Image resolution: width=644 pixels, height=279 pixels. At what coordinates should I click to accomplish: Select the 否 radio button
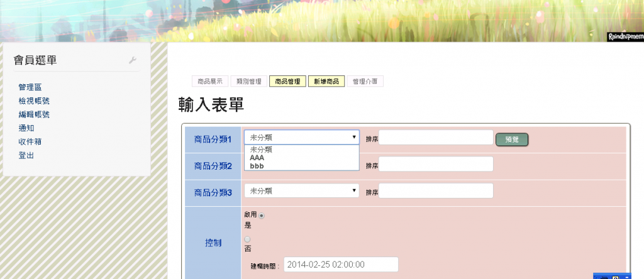(x=247, y=239)
